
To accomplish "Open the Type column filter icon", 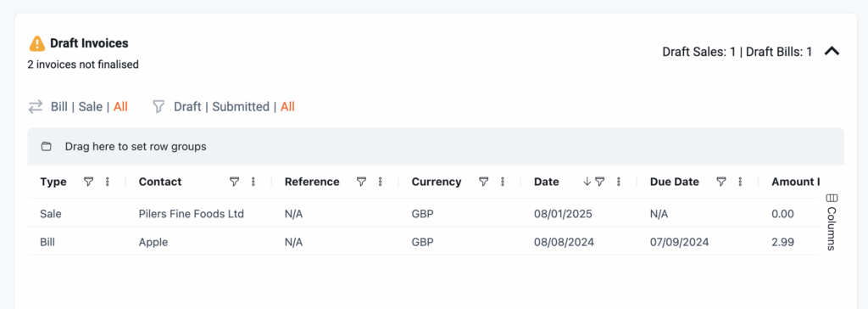I will pos(88,182).
